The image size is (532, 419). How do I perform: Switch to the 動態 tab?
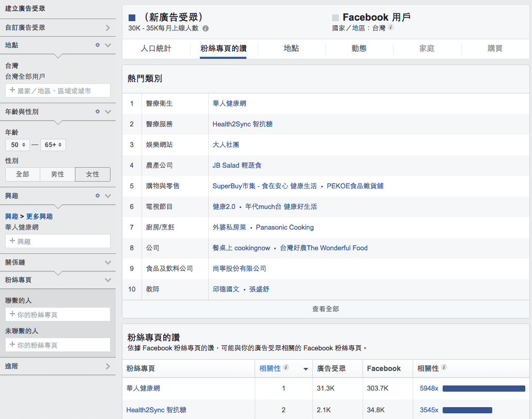359,49
